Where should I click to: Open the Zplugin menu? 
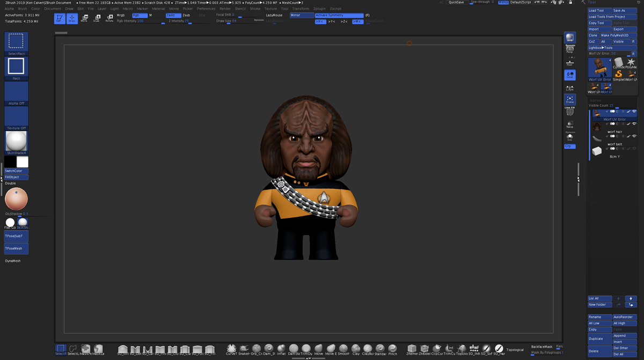[319, 9]
